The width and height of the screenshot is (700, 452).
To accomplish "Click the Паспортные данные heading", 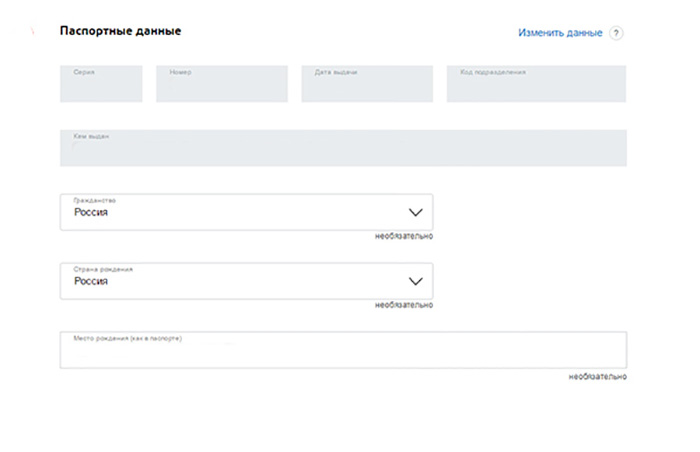I will coord(121,31).
